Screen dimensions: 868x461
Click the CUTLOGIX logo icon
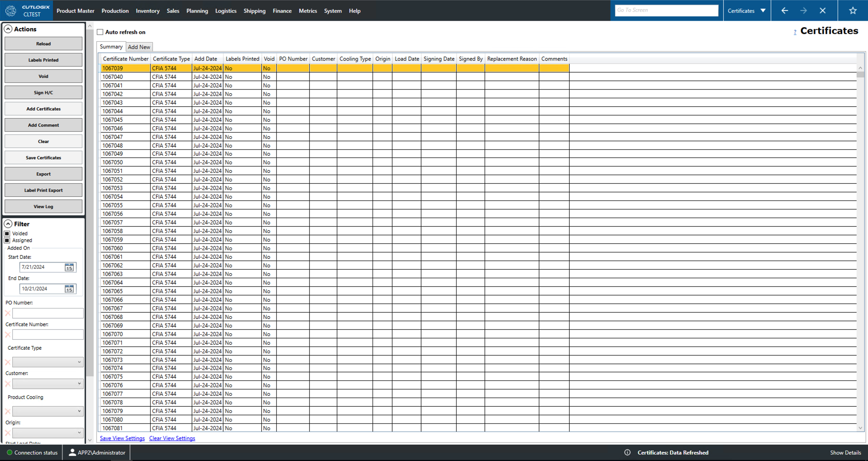10,10
